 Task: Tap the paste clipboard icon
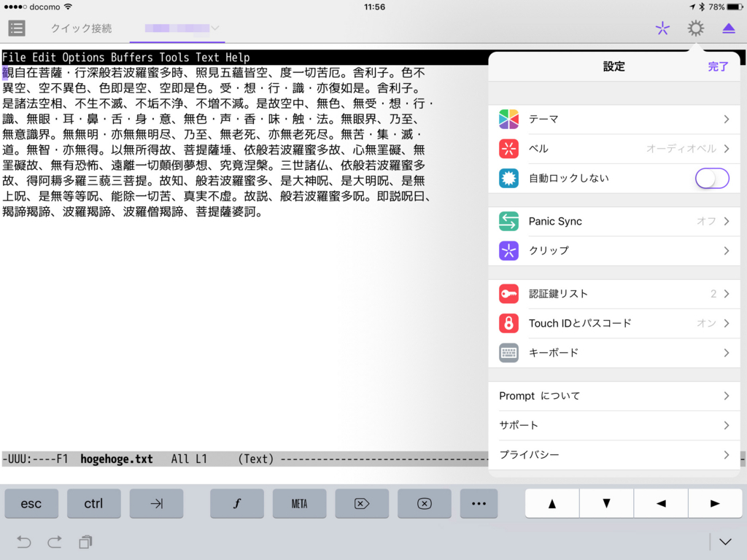(86, 542)
